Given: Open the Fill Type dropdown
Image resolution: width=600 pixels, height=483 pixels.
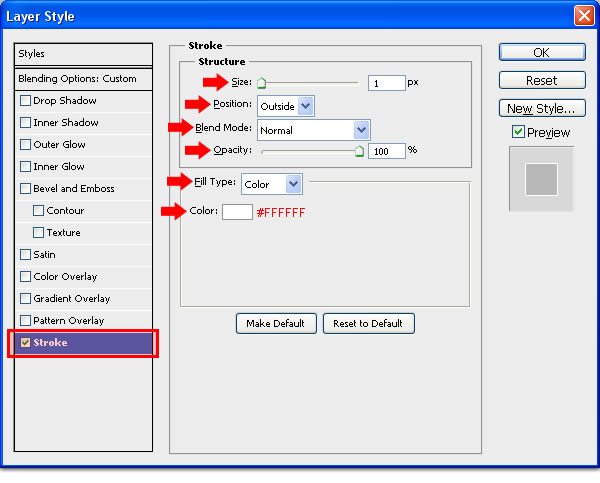Looking at the screenshot, I should 272,184.
